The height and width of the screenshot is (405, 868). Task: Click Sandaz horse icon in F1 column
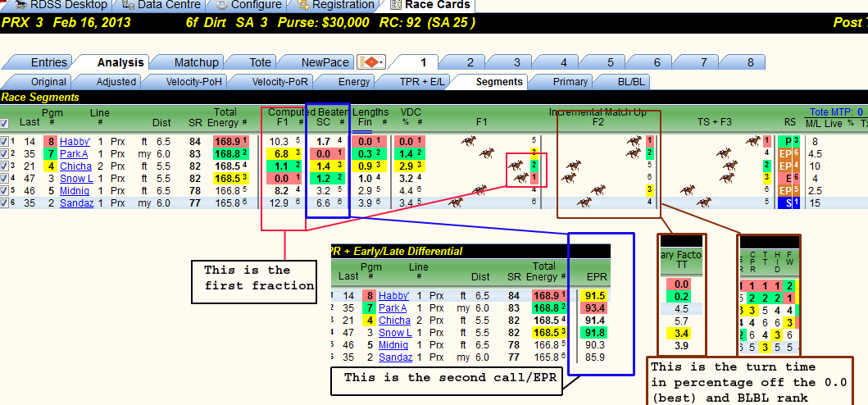[456, 202]
